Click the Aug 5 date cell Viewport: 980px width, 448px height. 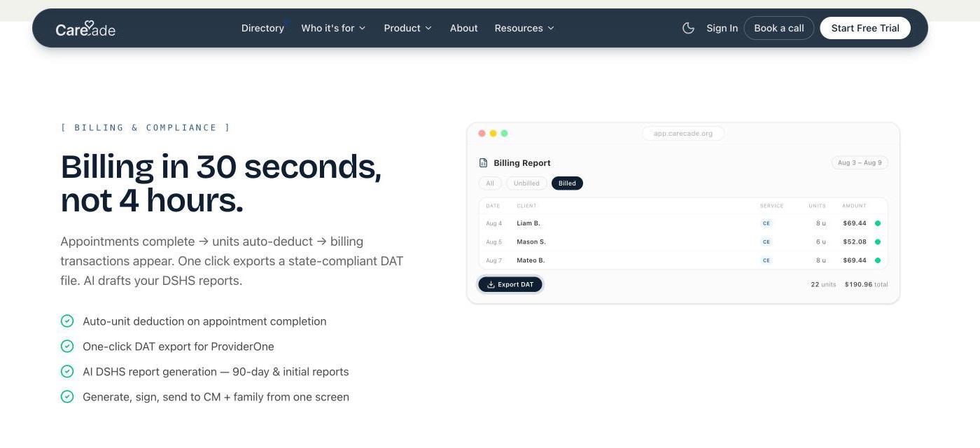click(493, 241)
